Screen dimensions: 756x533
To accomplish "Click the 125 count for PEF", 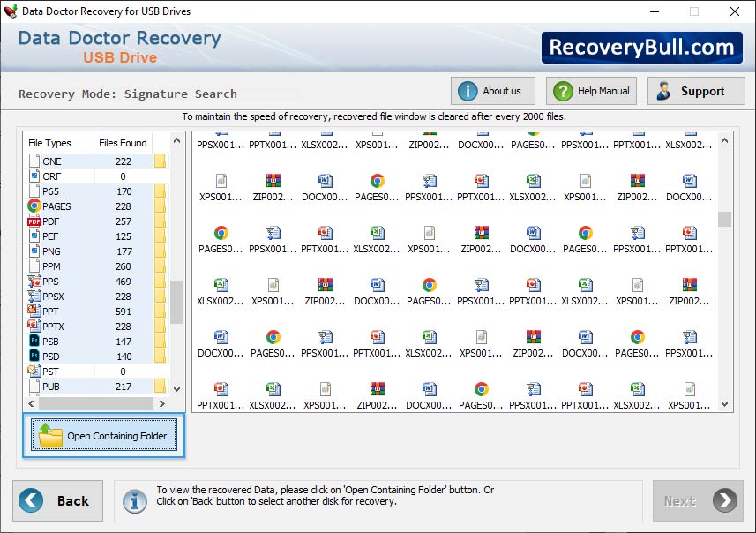I will [x=123, y=236].
